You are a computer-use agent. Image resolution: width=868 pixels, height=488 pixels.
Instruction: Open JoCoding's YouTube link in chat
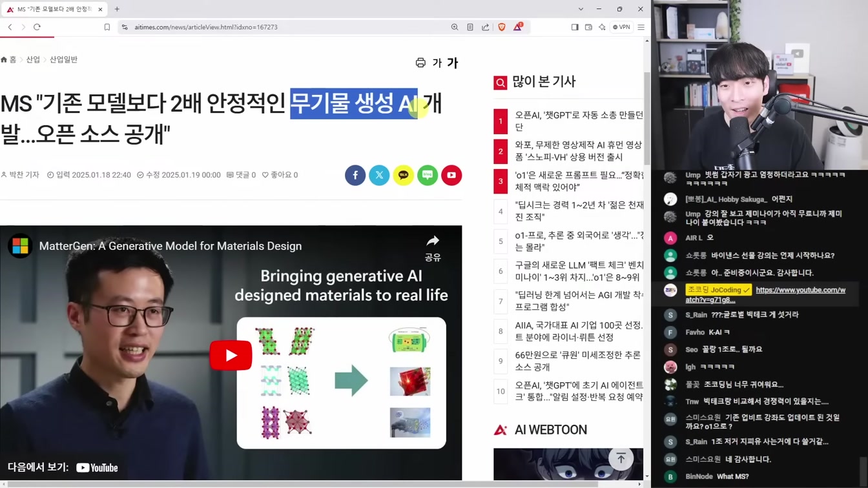click(765, 295)
